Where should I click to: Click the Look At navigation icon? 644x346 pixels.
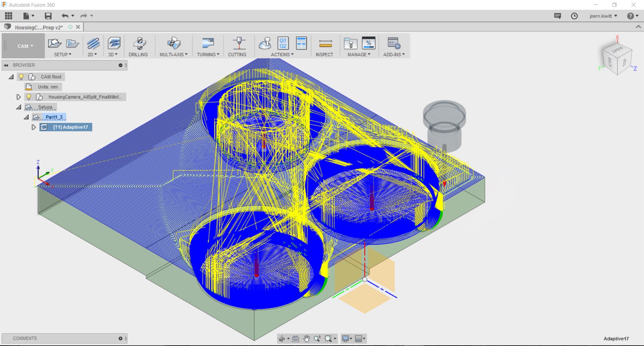click(x=296, y=339)
